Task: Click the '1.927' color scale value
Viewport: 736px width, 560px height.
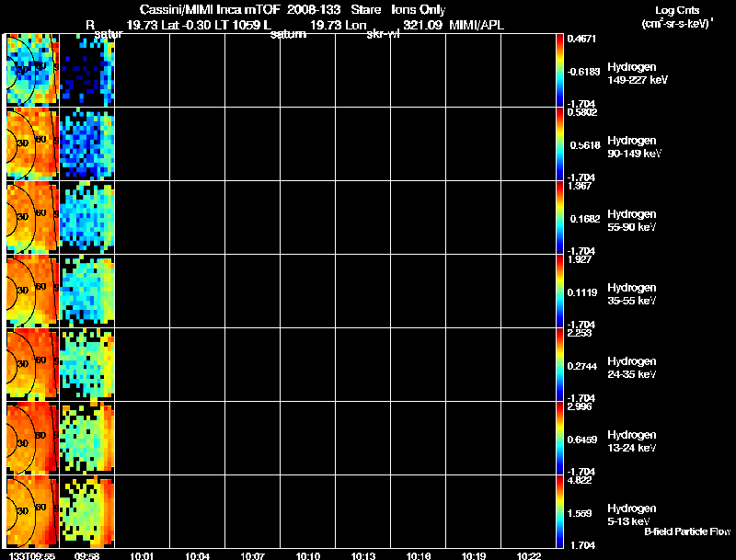Action: click(x=580, y=259)
